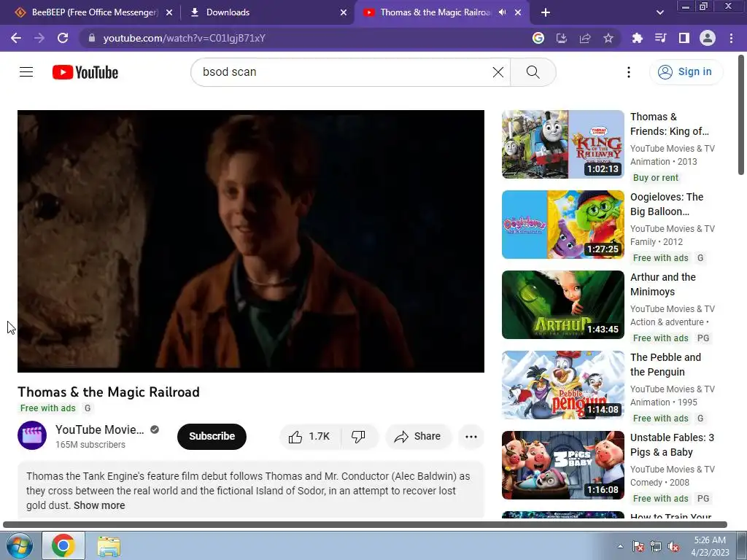This screenshot has height=560, width=747.
Task: Click the magnifier search button
Action: click(533, 72)
